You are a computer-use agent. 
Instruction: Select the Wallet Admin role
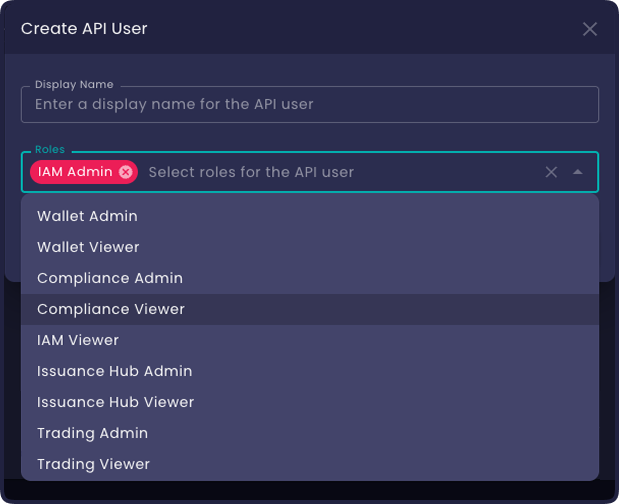pyautogui.click(x=310, y=216)
